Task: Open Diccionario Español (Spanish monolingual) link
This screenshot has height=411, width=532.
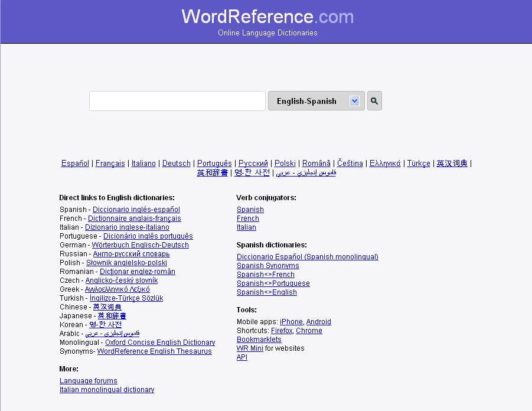Action: 308,256
